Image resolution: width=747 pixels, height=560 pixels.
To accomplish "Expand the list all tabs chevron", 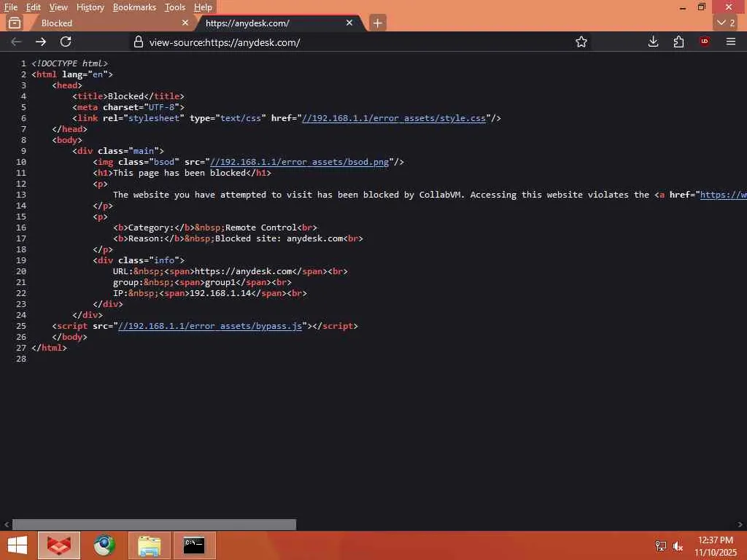I will [726, 23].
